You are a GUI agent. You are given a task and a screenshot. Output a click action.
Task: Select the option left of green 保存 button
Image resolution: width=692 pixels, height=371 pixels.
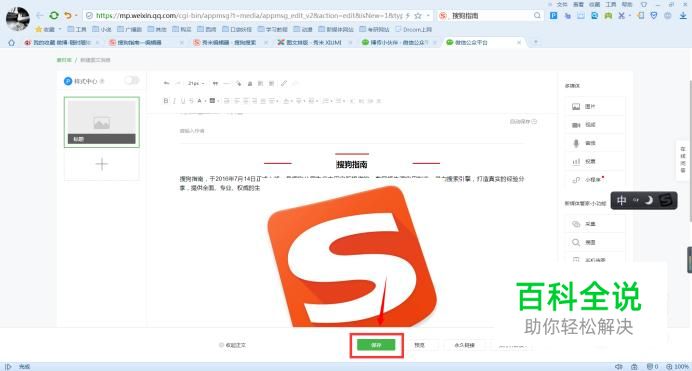(x=233, y=345)
